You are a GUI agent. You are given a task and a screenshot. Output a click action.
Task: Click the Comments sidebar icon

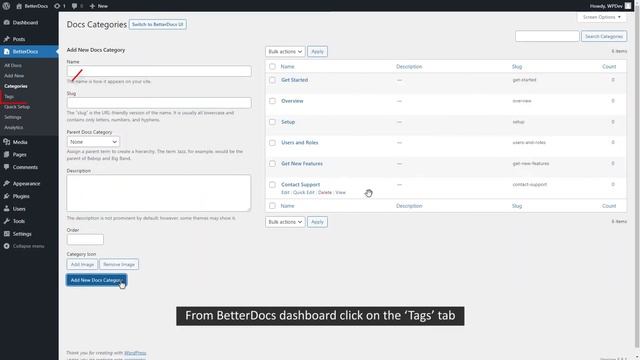pos(7,167)
